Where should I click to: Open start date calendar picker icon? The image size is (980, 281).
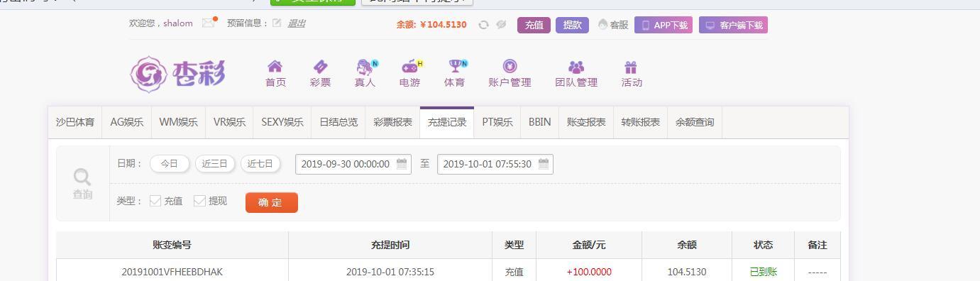coord(402,164)
